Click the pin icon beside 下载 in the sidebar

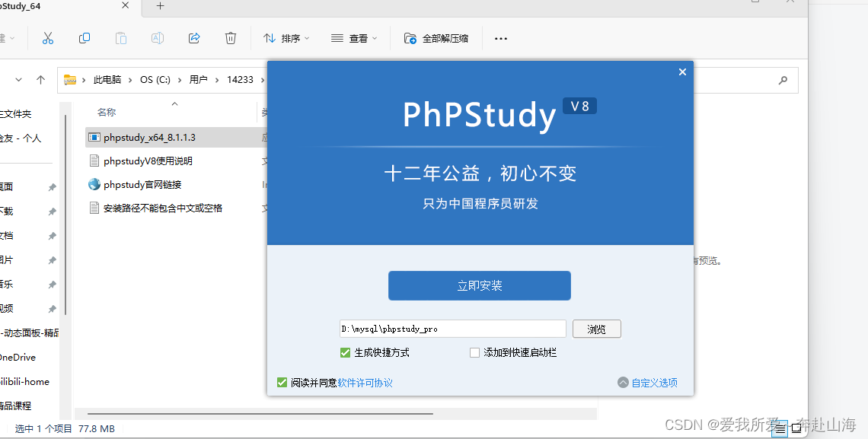click(x=52, y=212)
